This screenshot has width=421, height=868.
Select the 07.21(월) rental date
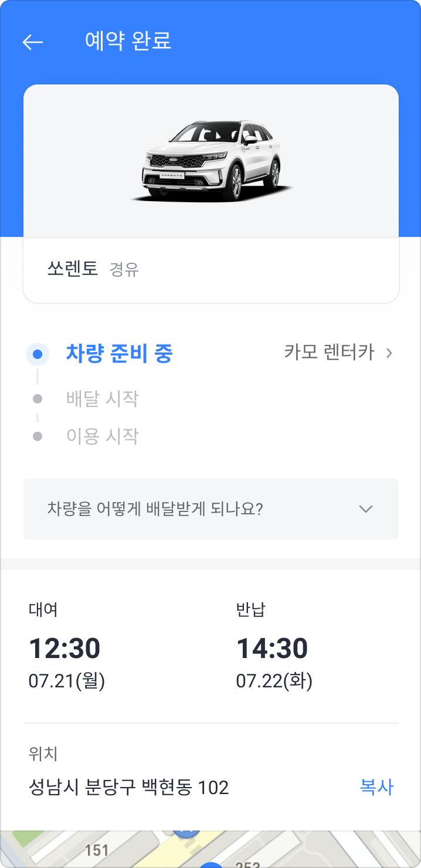pos(67,681)
